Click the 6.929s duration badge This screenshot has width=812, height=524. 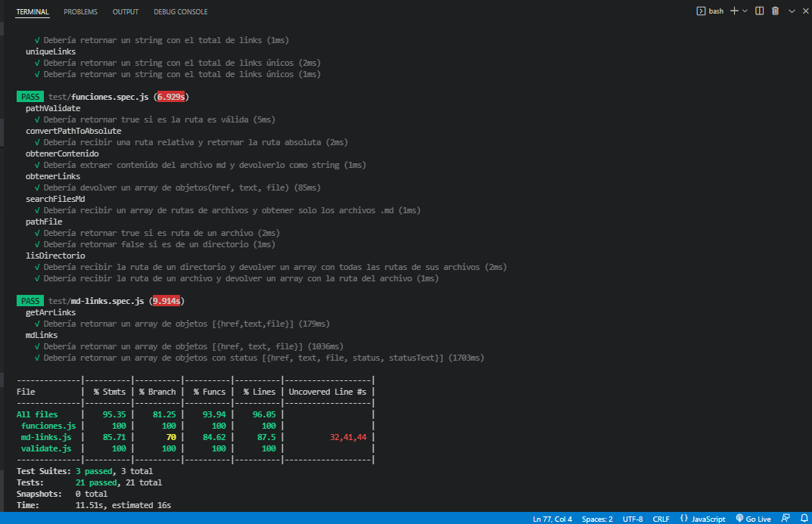pyautogui.click(x=171, y=97)
